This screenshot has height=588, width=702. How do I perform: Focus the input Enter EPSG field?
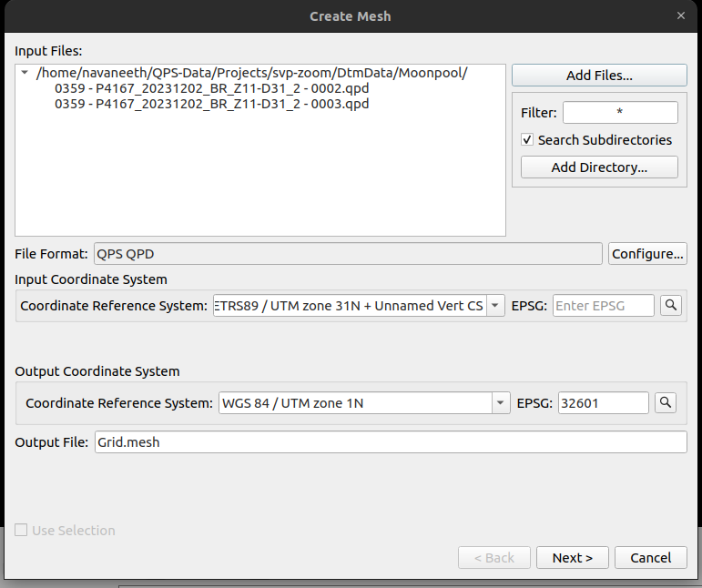603,306
